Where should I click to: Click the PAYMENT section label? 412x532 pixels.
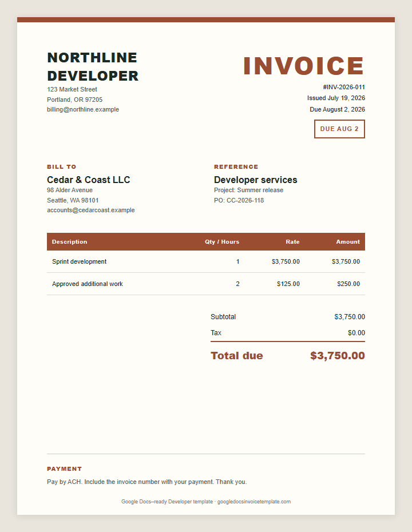tap(65, 469)
